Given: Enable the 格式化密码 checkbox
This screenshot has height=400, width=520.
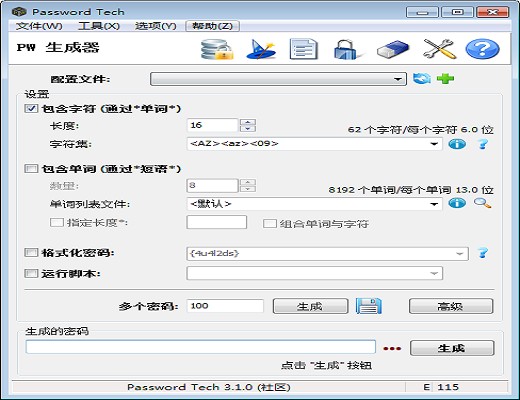Looking at the screenshot, I should [31, 253].
